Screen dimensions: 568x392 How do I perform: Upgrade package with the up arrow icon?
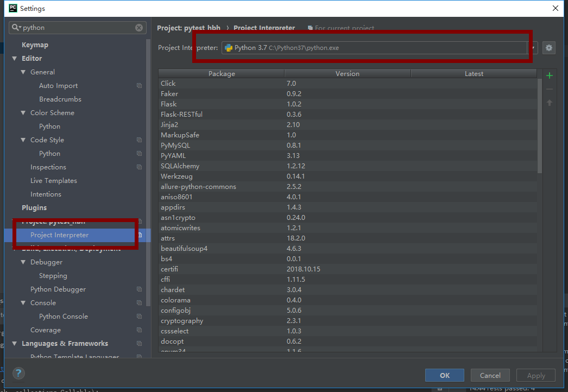(x=549, y=103)
